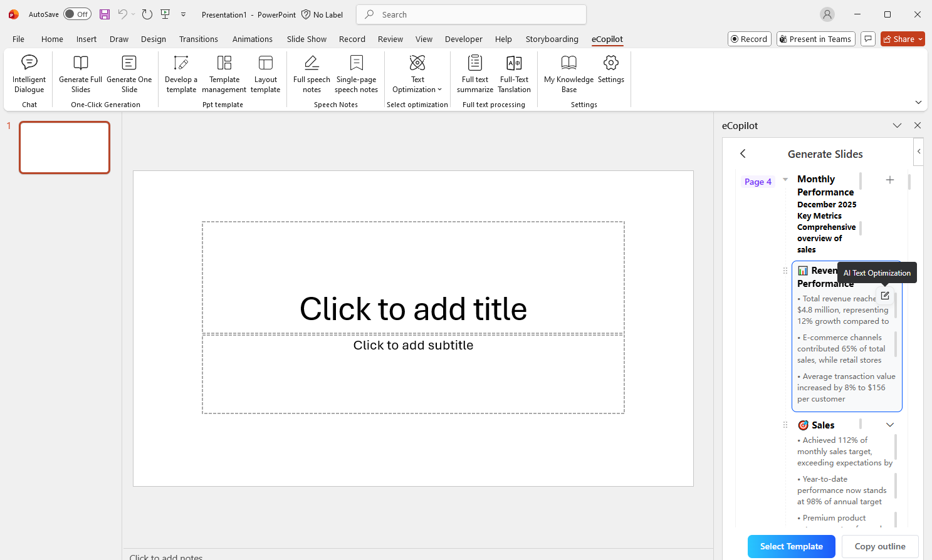Click Copy outline
932x560 pixels.
coord(880,546)
